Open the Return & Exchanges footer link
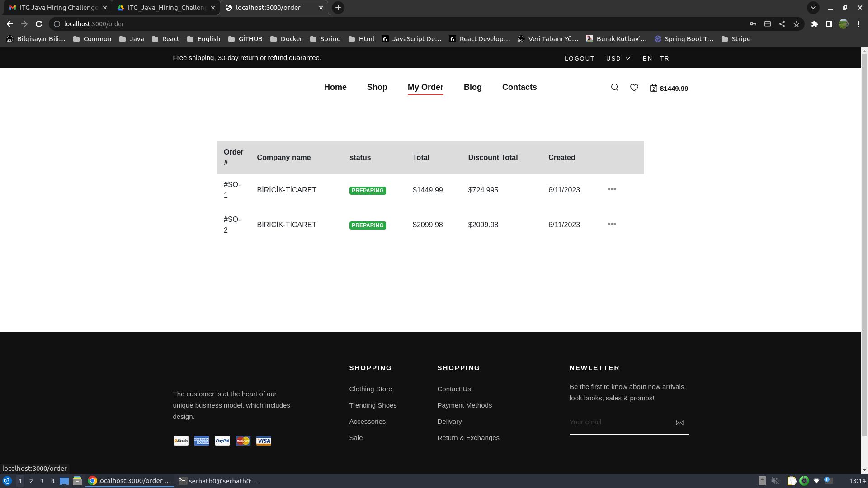 tap(468, 438)
